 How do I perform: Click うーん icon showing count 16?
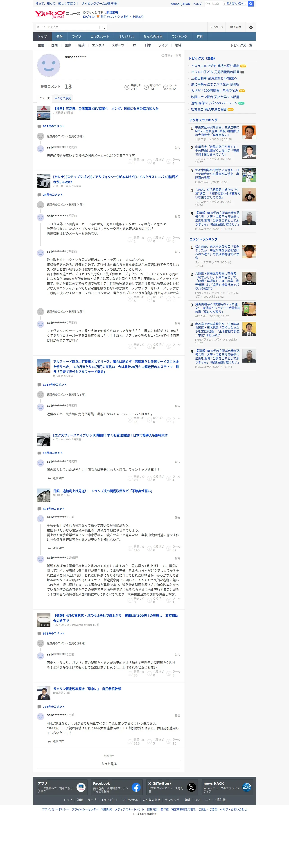169,742
